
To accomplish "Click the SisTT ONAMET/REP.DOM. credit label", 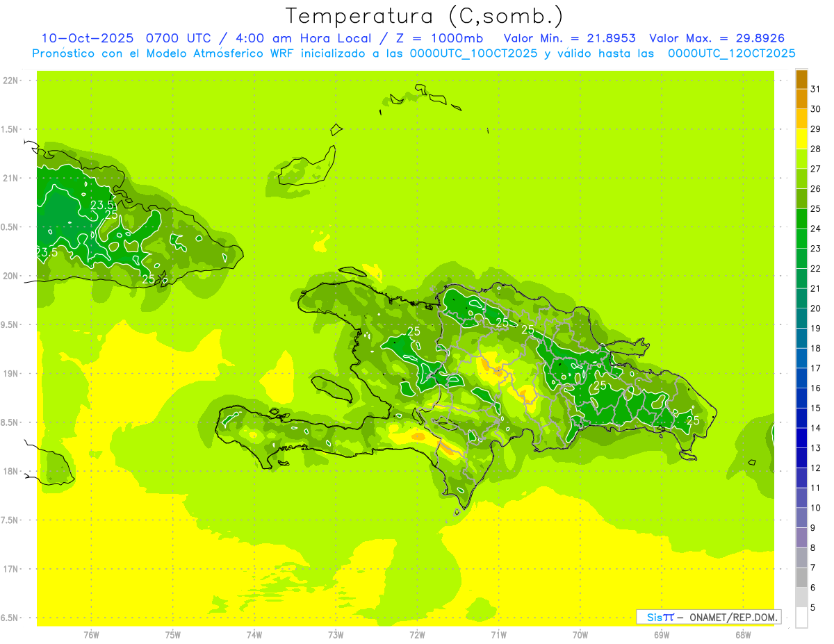I will (x=709, y=617).
